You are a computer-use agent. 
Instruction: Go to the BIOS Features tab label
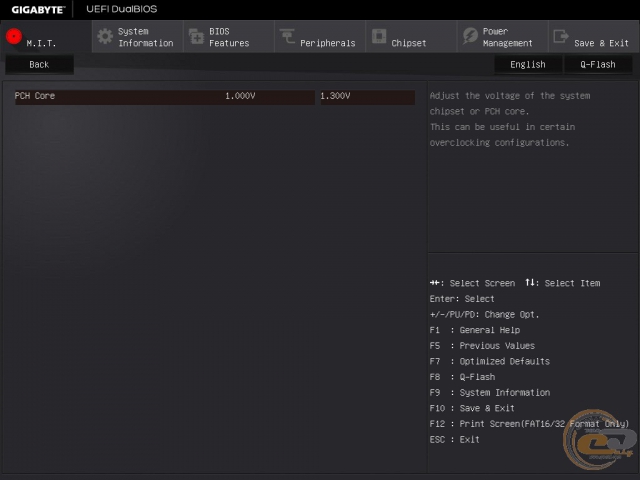point(229,38)
